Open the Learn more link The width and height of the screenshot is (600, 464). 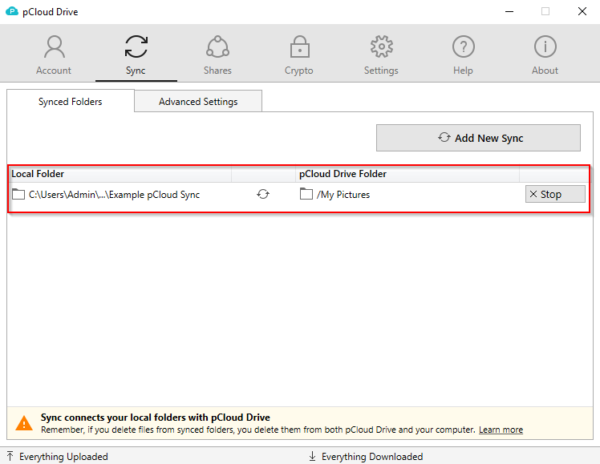(501, 430)
